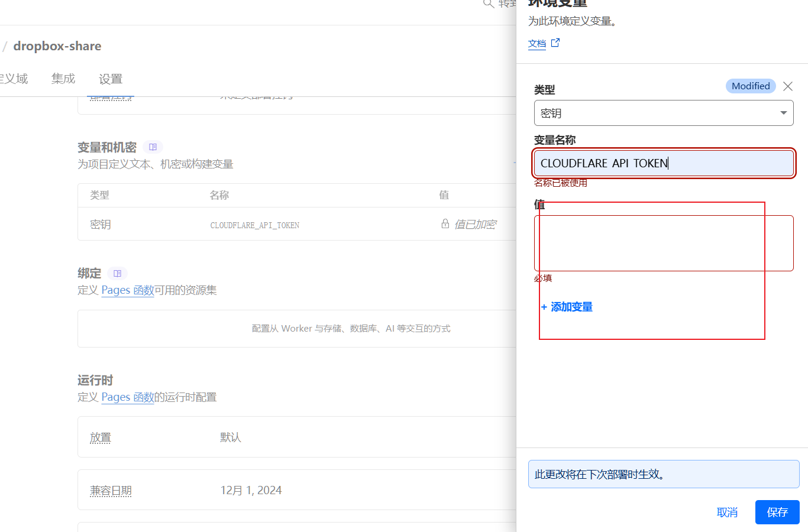The width and height of the screenshot is (808, 532).
Task: Click the search magnifier icon at top
Action: point(489,4)
